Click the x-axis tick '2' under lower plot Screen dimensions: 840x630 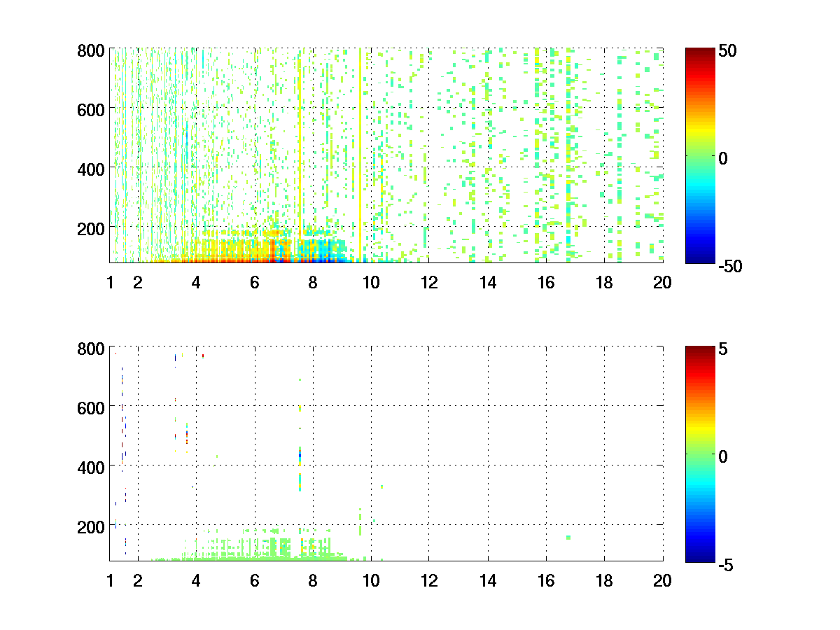click(x=138, y=580)
